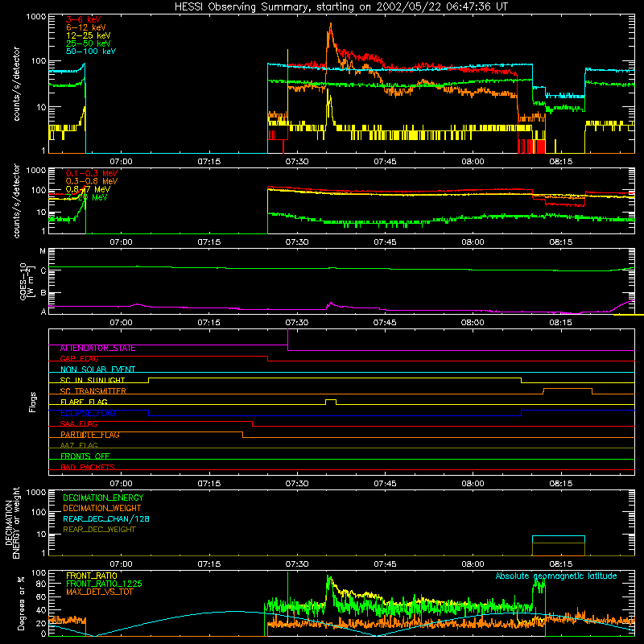Select the 3-6 keV legend label
Viewport: 644px width, 644px height.
point(84,19)
